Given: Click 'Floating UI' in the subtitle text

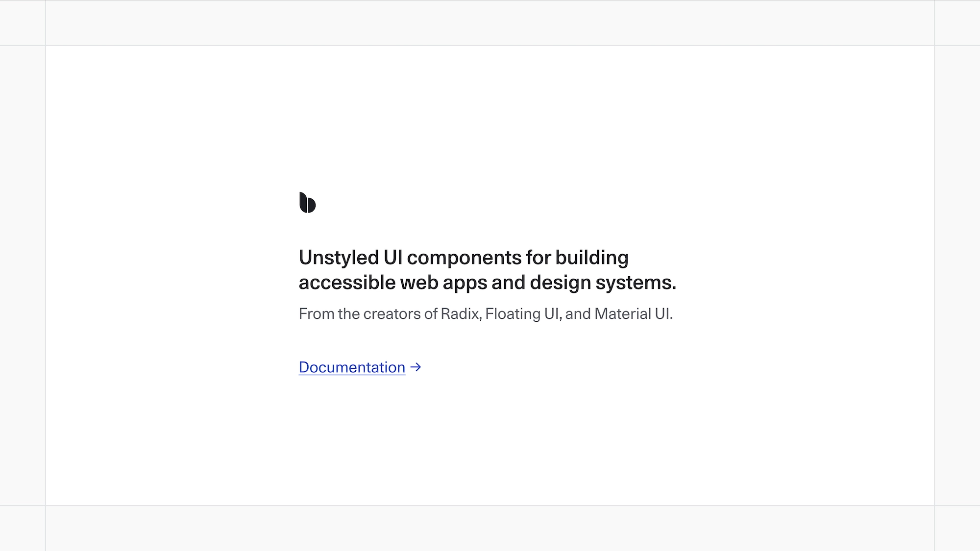Looking at the screenshot, I should pos(523,313).
